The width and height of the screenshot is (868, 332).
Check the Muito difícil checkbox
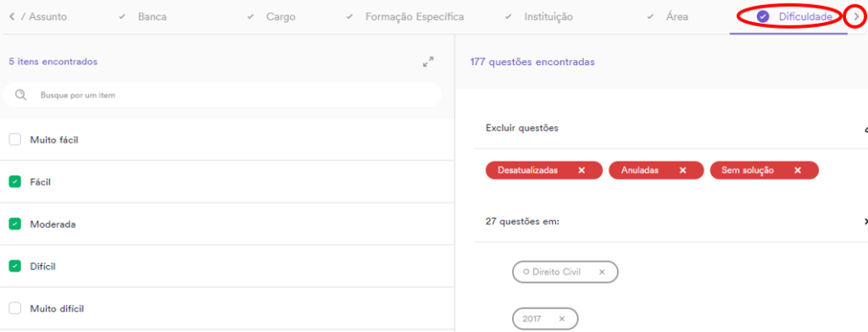[15, 308]
